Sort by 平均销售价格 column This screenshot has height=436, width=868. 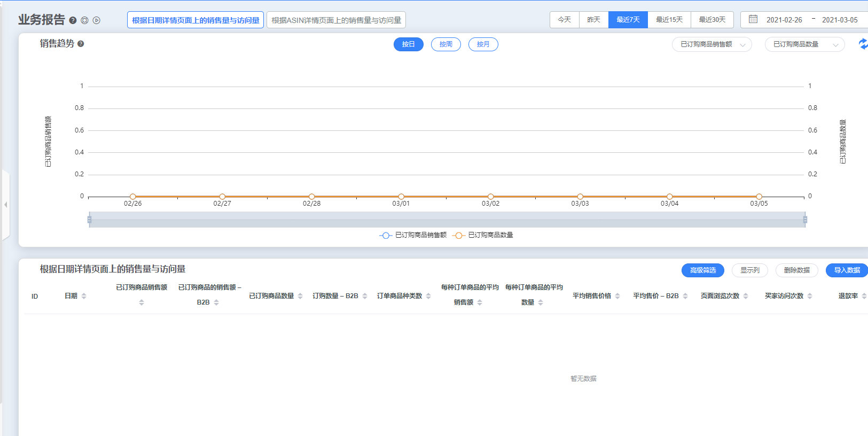point(617,296)
